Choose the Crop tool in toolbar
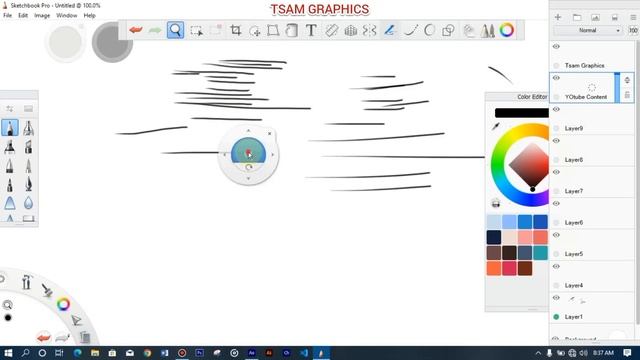 coord(236,30)
